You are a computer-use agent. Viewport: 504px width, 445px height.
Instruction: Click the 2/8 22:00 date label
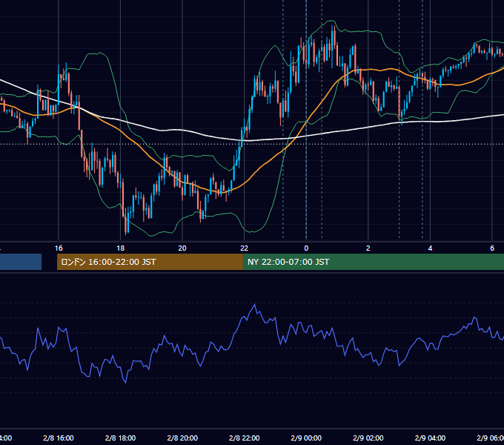click(245, 438)
